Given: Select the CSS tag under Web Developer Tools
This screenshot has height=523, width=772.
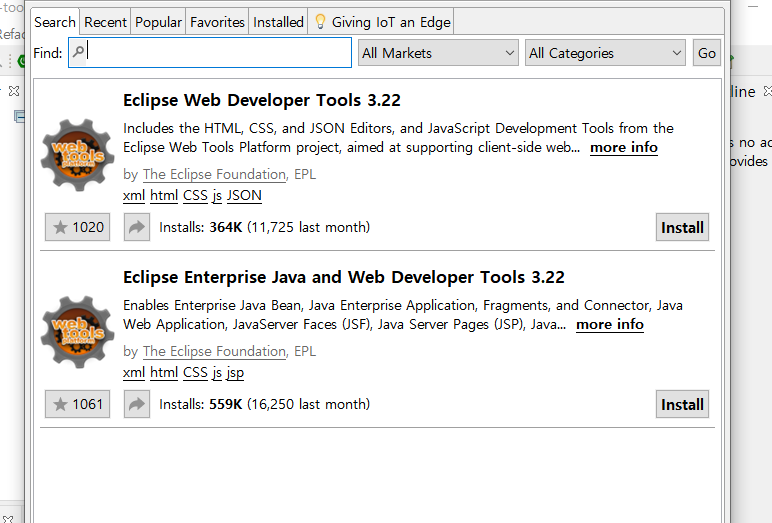Looking at the screenshot, I should point(195,196).
